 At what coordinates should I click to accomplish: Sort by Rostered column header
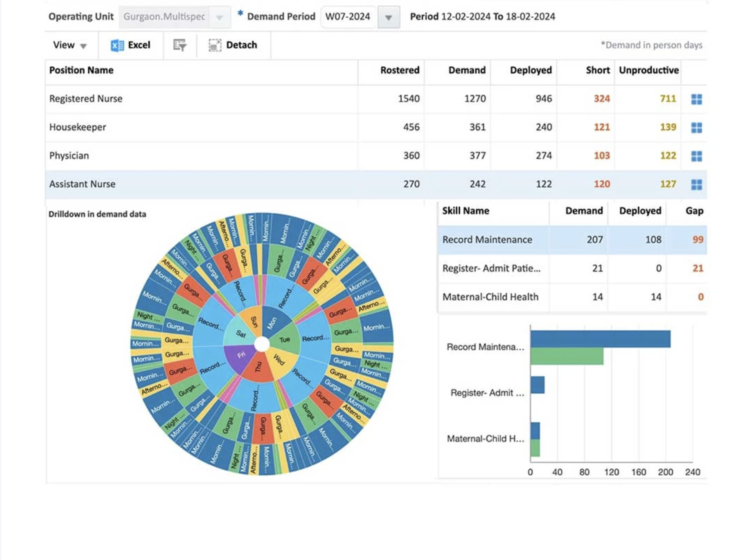[399, 70]
